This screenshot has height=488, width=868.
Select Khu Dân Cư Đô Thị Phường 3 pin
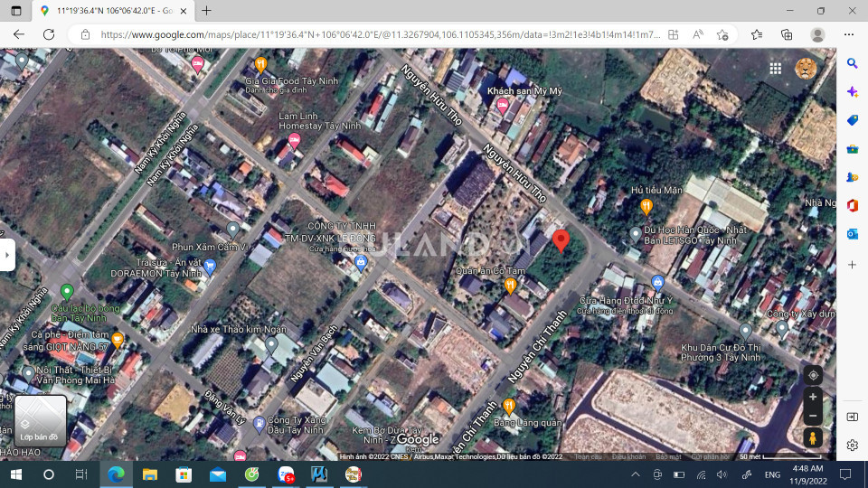[745, 332]
